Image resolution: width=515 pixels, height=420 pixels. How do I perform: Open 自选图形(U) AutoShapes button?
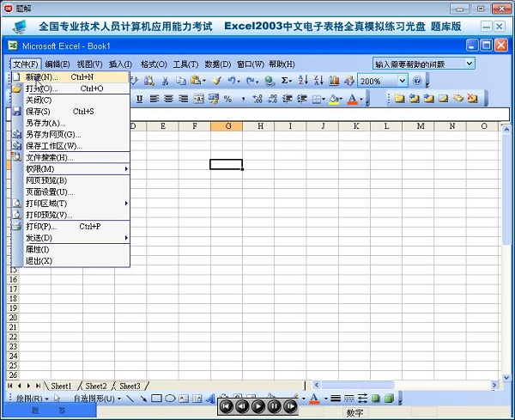point(96,399)
